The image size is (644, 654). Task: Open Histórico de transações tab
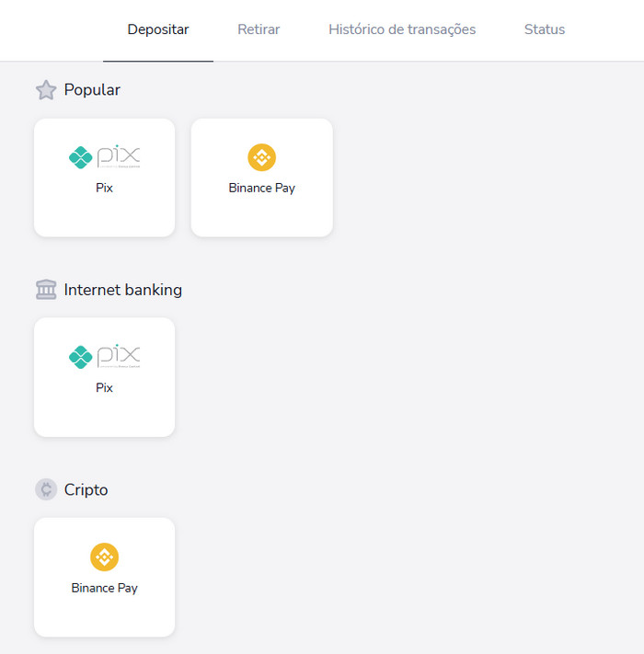pos(402,30)
